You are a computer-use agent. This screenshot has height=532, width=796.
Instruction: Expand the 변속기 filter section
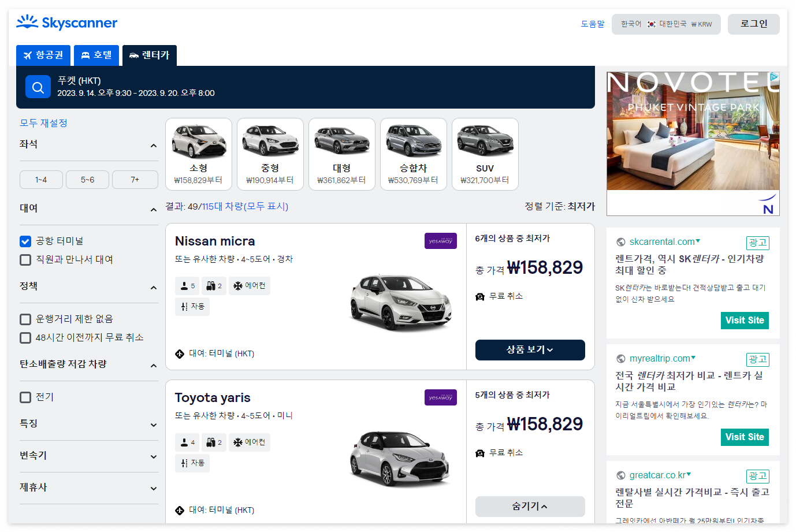pos(154,457)
